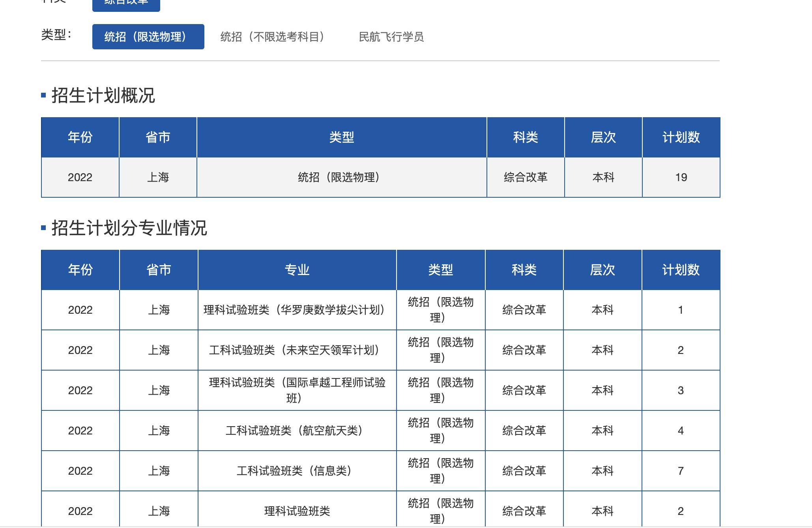This screenshot has height=528, width=812.
Task: Click the 招生计划分专业情况 heading
Action: (130, 227)
